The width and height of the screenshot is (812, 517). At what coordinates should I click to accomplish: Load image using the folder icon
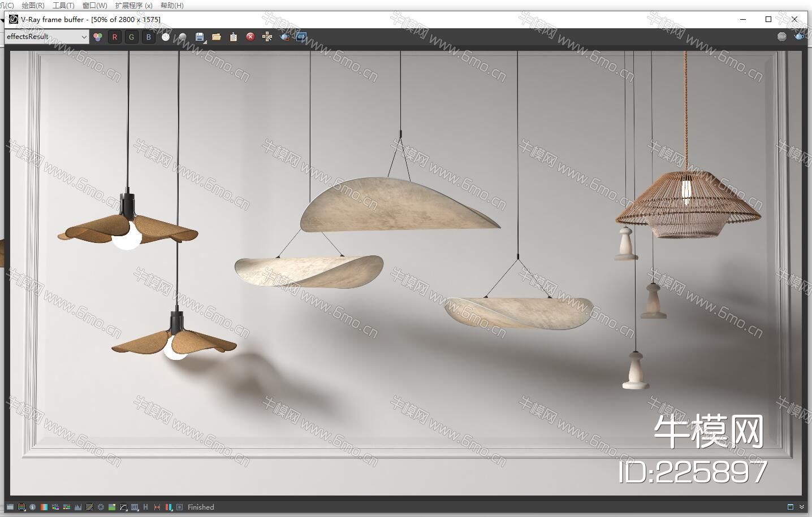217,37
